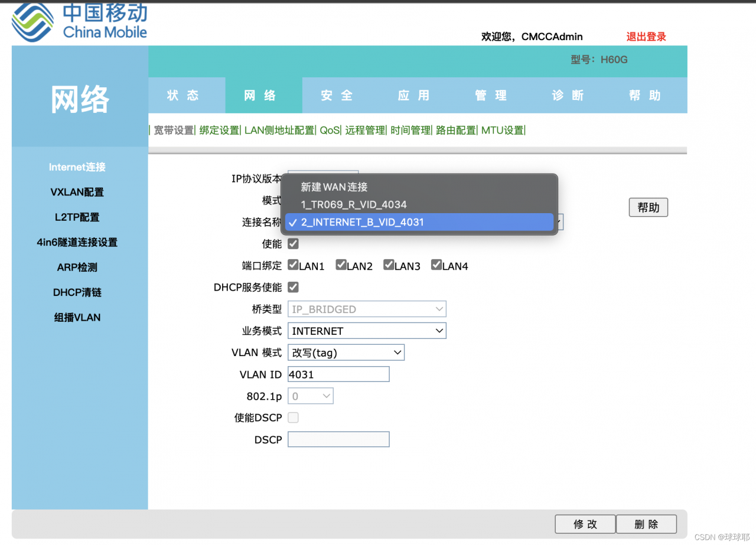The image size is (756, 545).
Task: Open the 802.1p priority dropdown
Action: pos(311,396)
